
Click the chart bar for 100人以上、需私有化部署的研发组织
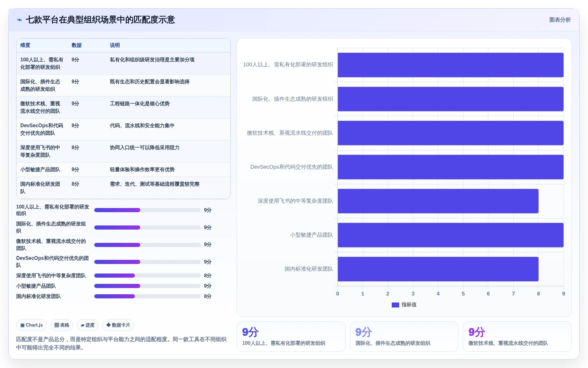451,65
